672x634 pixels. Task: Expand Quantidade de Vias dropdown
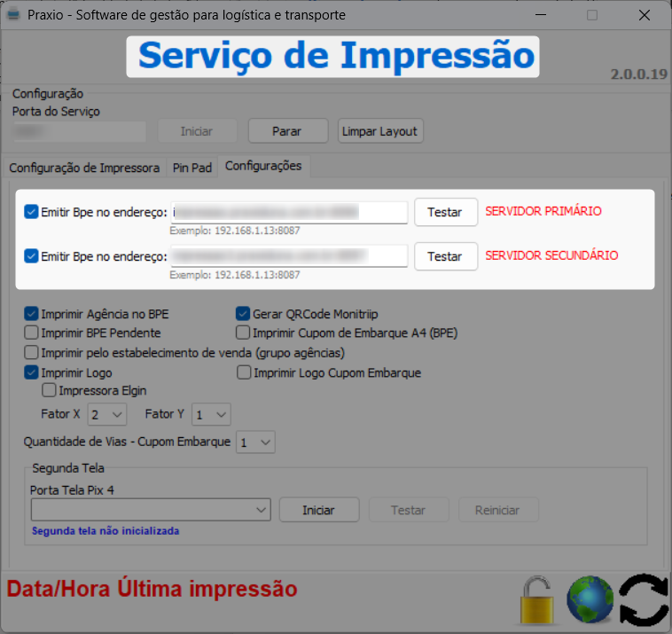(x=256, y=442)
